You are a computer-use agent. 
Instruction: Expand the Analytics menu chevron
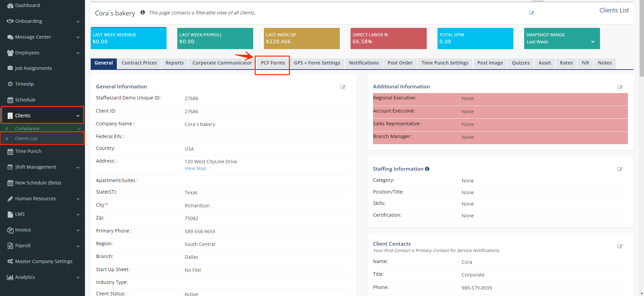[78, 278]
